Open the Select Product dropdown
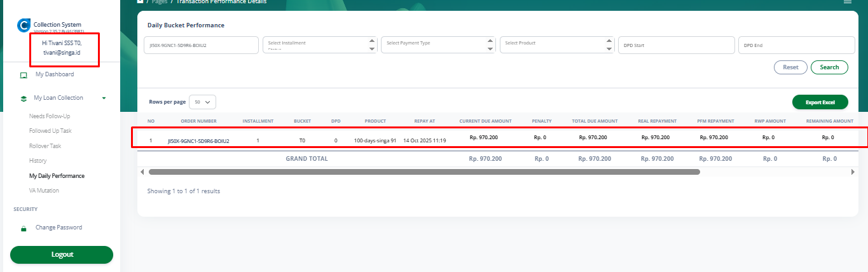 (x=557, y=44)
